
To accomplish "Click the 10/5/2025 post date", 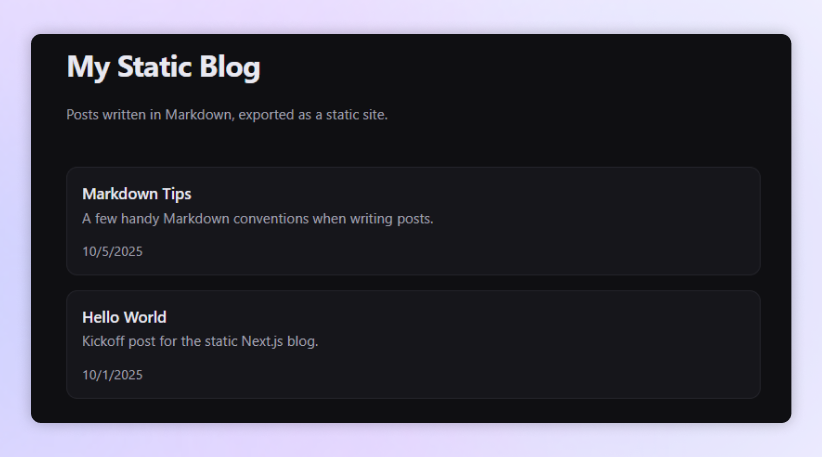I will [x=112, y=252].
